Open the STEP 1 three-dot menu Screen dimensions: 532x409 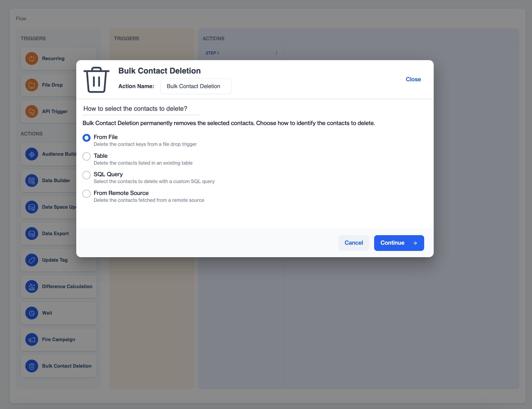point(276,53)
